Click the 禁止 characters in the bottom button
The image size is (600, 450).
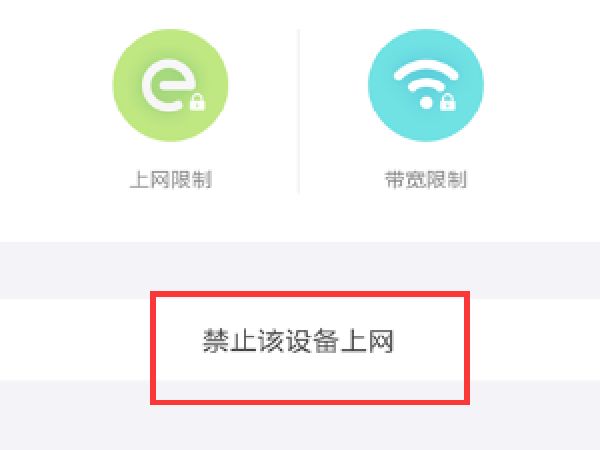coord(229,340)
